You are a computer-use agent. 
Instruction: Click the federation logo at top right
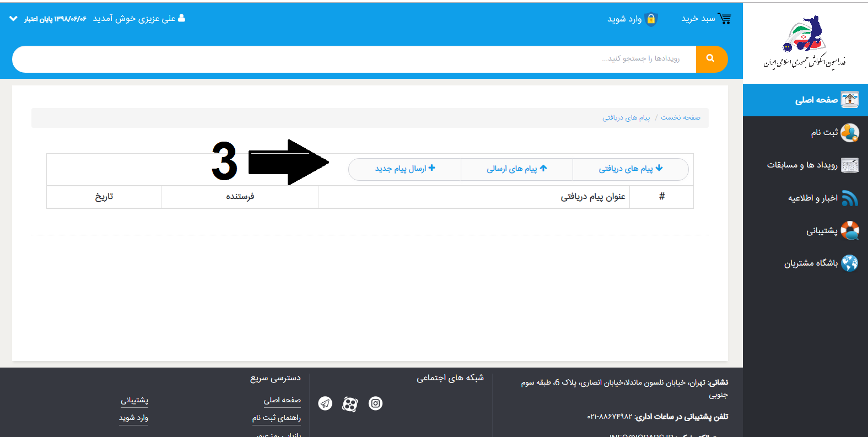point(805,42)
